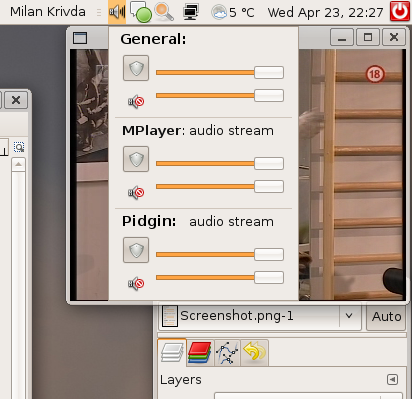412x399 pixels.
Task: Click the scrollbar up arrow in left window
Action: tap(18, 164)
